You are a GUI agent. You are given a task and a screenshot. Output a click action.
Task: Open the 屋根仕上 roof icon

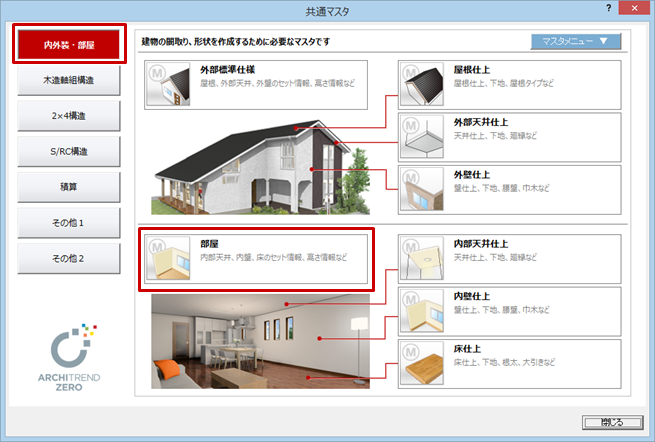pos(421,85)
